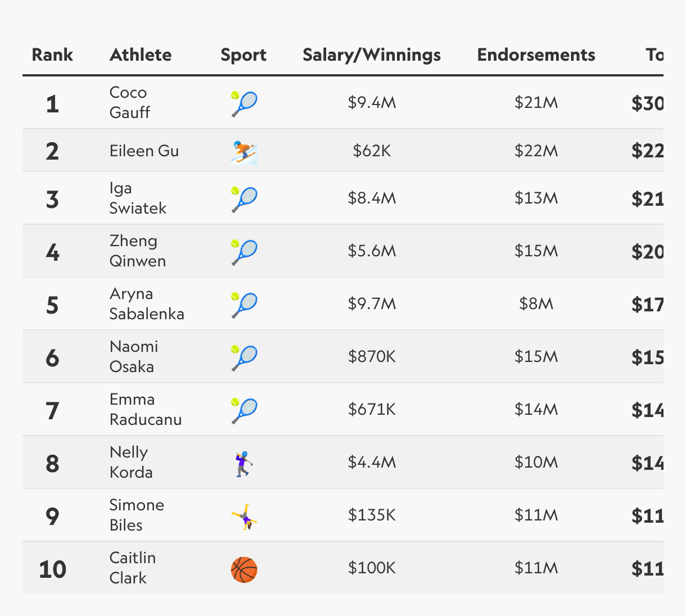Sort by the Rank column header
The height and width of the screenshot is (616, 686).
tap(52, 55)
